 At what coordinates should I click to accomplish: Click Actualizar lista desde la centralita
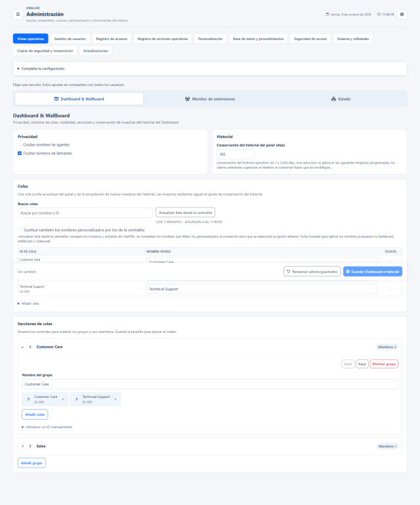pyautogui.click(x=185, y=213)
